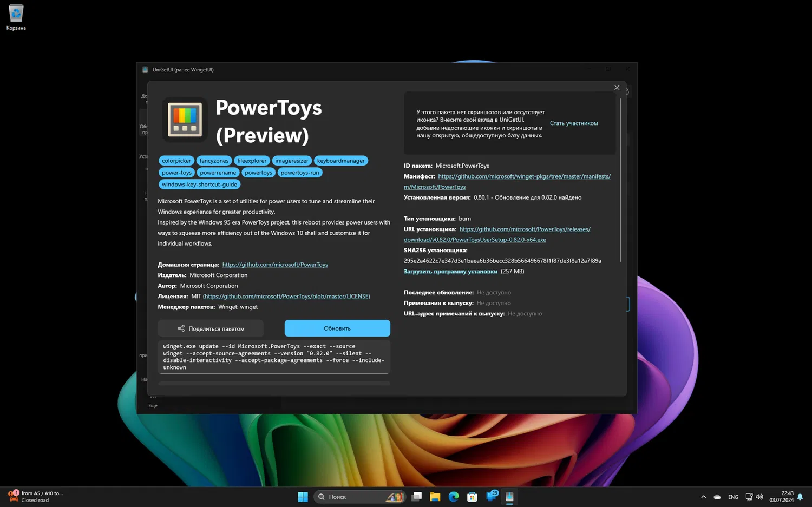Open the Windows Start menu

pyautogui.click(x=303, y=497)
